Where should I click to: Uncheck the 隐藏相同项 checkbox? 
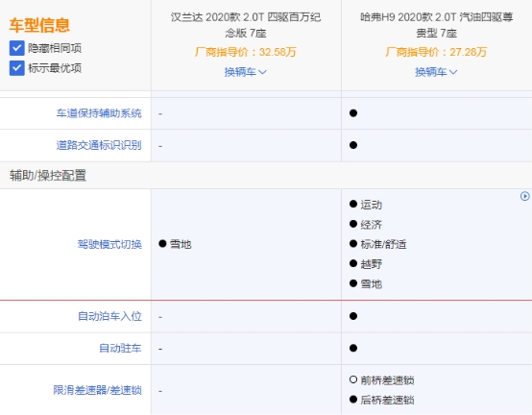17,48
